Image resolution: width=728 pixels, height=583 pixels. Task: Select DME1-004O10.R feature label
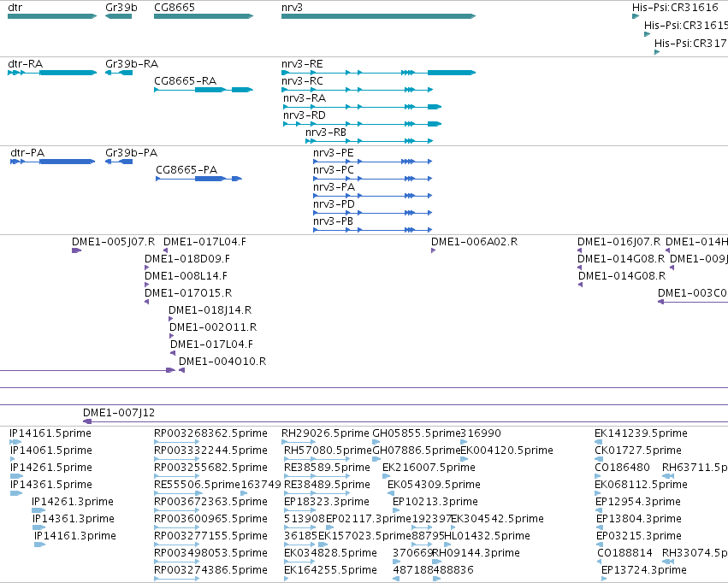coord(222,362)
